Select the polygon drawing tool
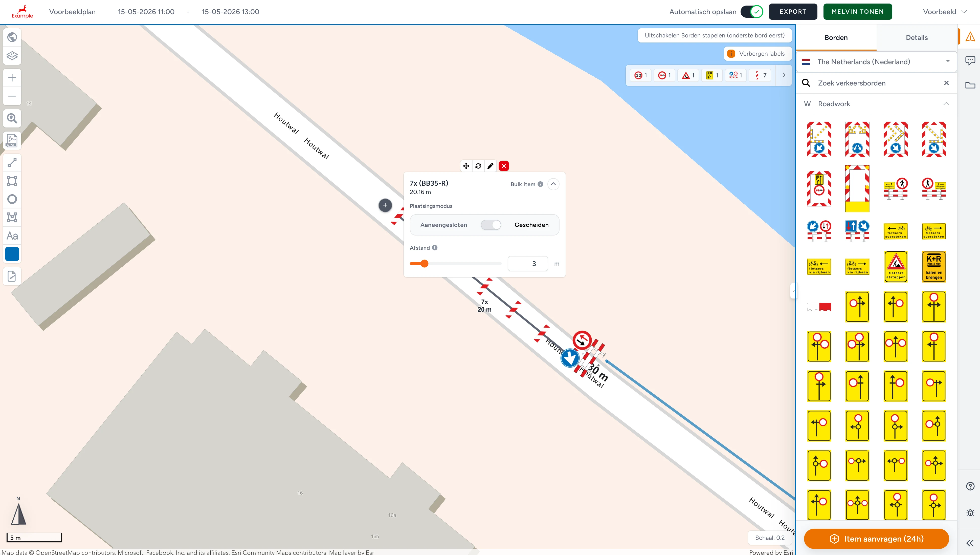This screenshot has height=555, width=980. point(12,217)
